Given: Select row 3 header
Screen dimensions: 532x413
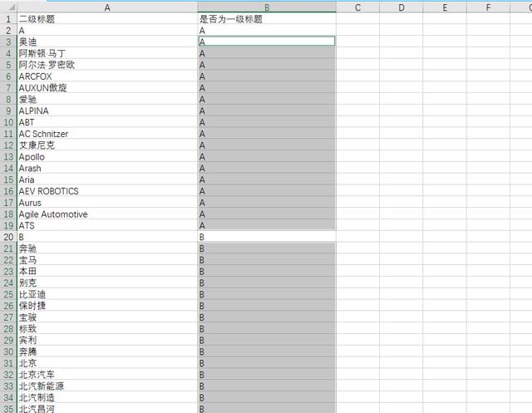Looking at the screenshot, I should tap(8, 42).
